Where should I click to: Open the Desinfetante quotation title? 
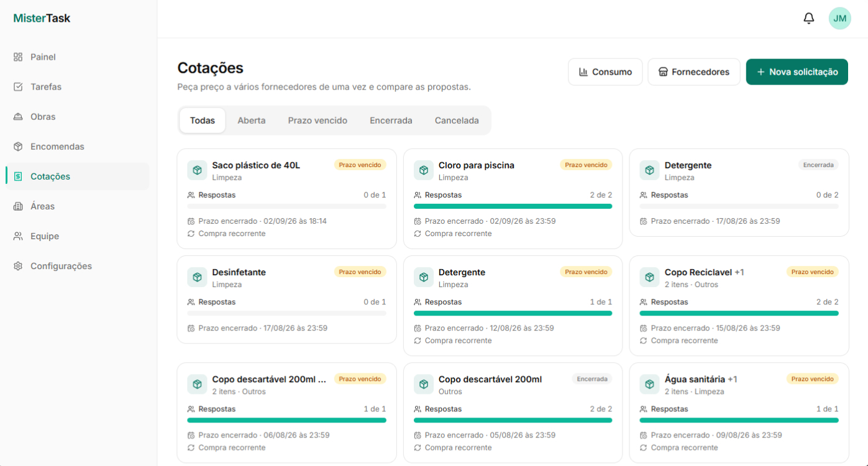[239, 272]
